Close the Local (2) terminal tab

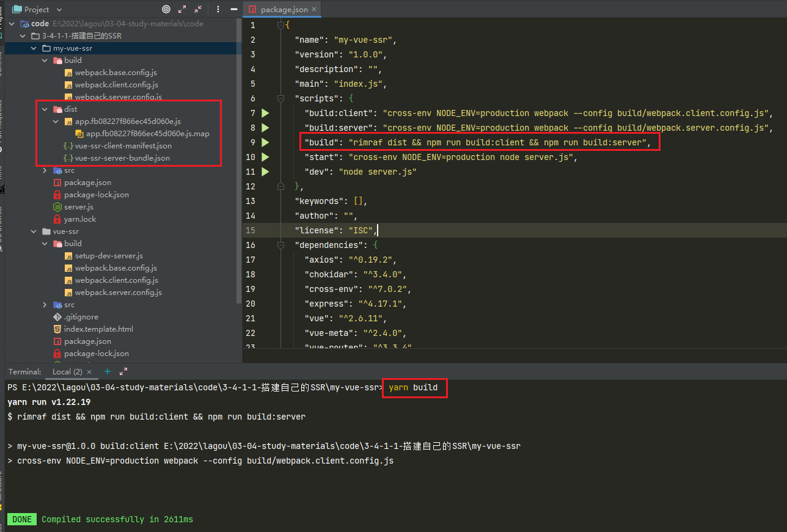89,372
